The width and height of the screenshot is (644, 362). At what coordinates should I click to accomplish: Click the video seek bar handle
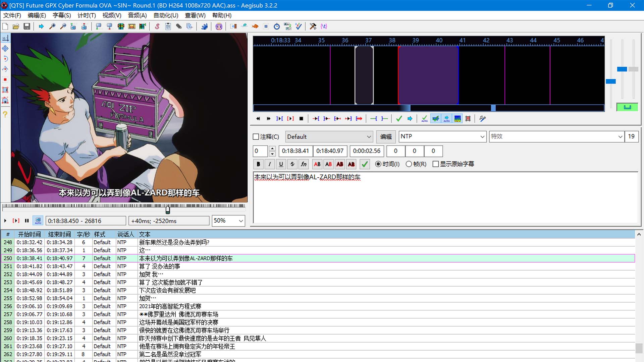(x=168, y=210)
